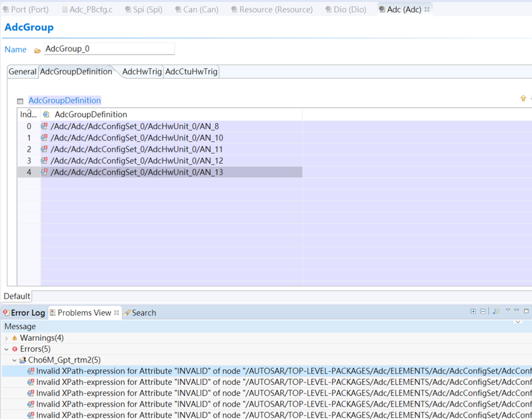This screenshot has height=419, width=532.
Task: Click the reference icon of the AN_13 row
Action: point(44,172)
